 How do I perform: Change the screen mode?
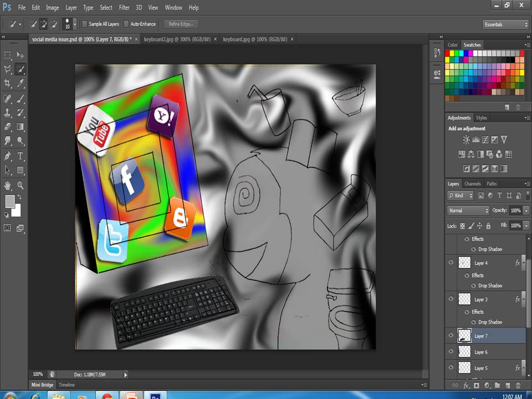(21, 228)
